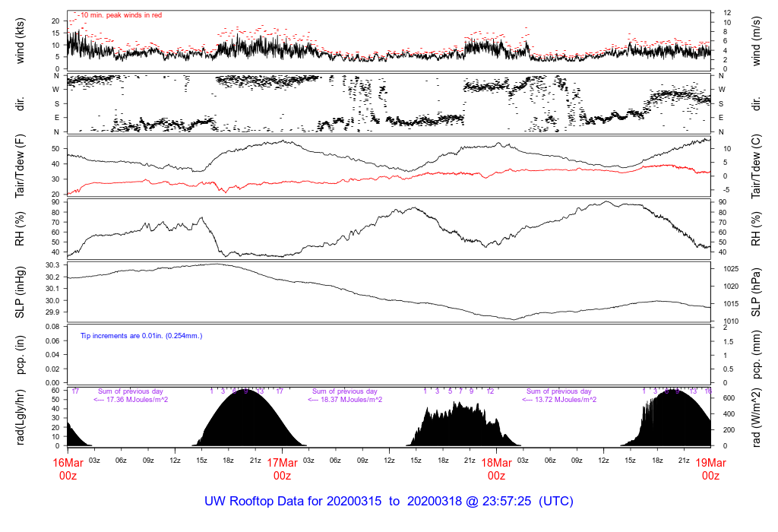Select the left 'RH (%)' axis label

pyautogui.click(x=20, y=229)
